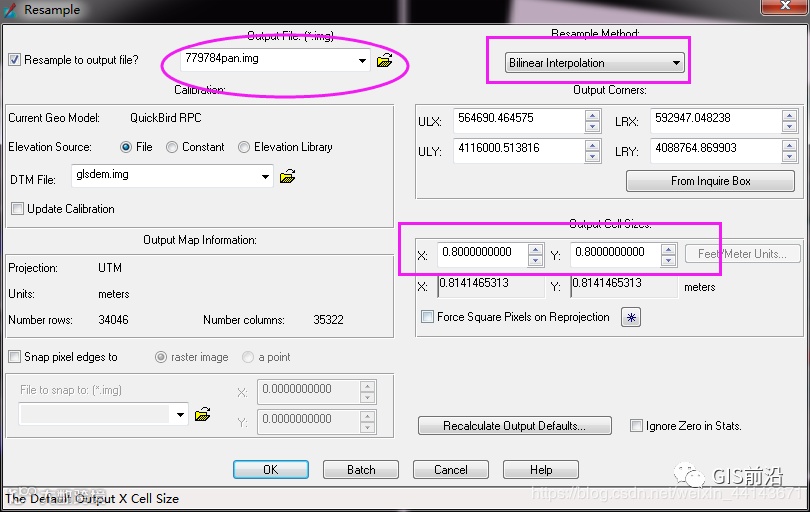Open folder icon for file to snap to

[x=202, y=414]
